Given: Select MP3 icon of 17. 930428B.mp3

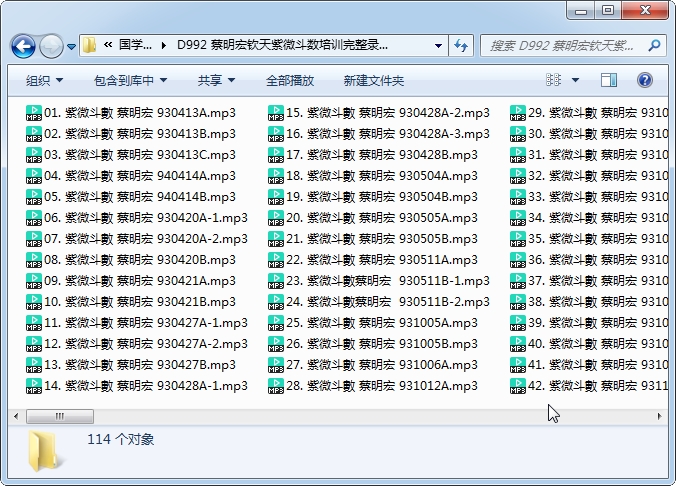Looking at the screenshot, I should tap(275, 155).
